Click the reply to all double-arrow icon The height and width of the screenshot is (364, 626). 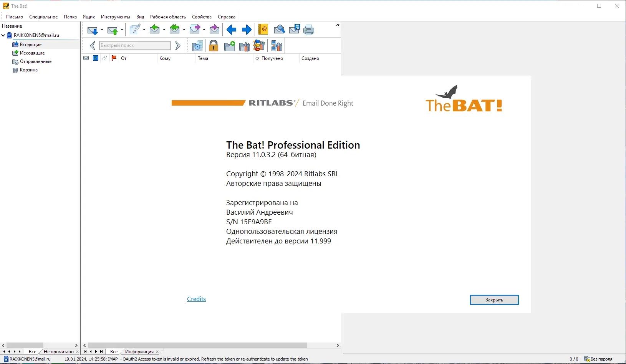[175, 30]
